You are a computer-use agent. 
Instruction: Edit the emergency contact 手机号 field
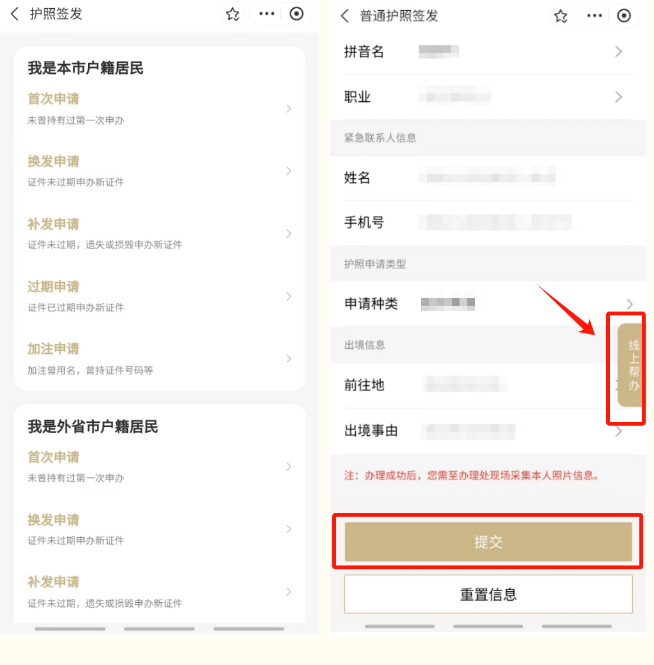pos(488,222)
